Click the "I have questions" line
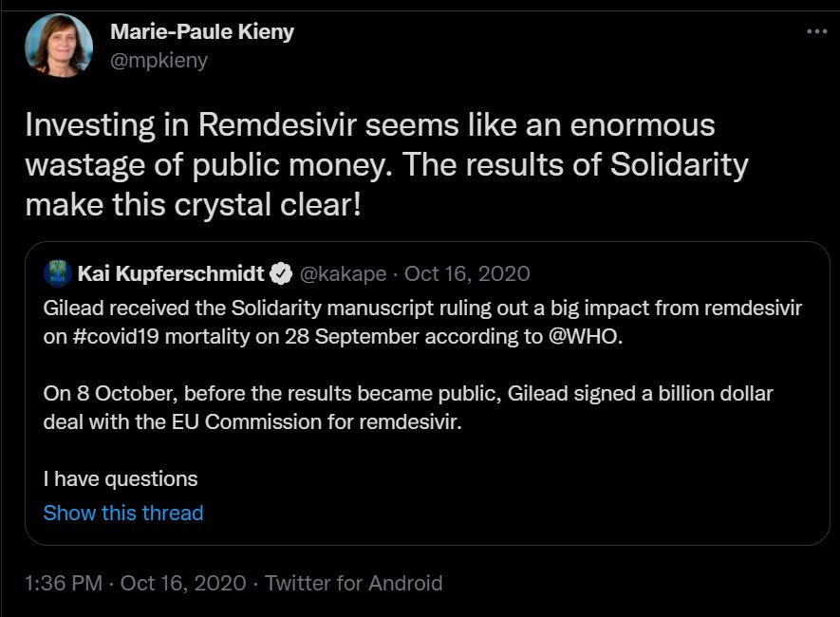 tap(121, 478)
